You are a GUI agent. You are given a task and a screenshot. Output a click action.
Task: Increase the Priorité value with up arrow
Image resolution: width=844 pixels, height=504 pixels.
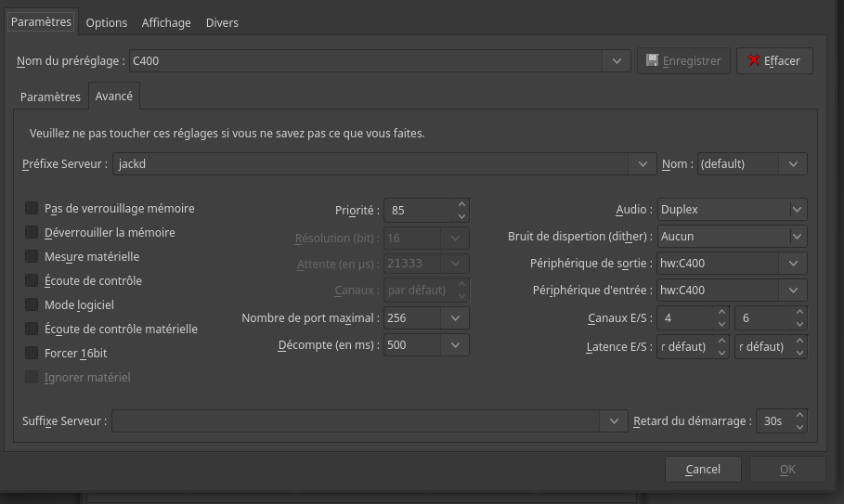[461, 204]
